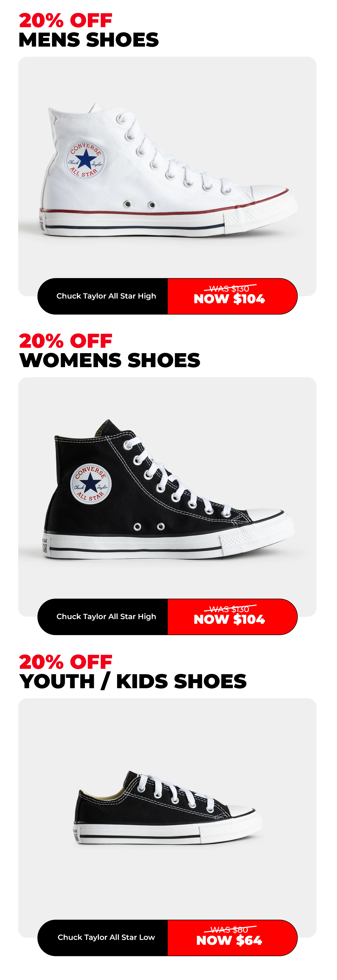Click the Converse All Star patch on the black shoe
The image size is (337, 980).
[x=91, y=484]
